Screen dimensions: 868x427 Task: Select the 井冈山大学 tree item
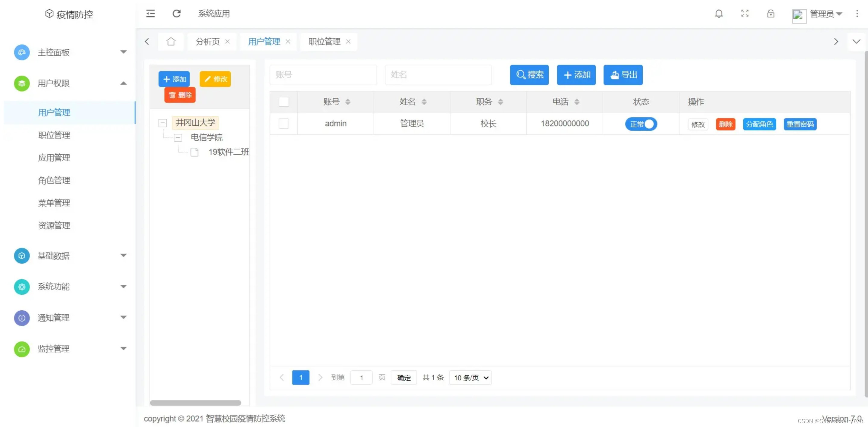195,123
